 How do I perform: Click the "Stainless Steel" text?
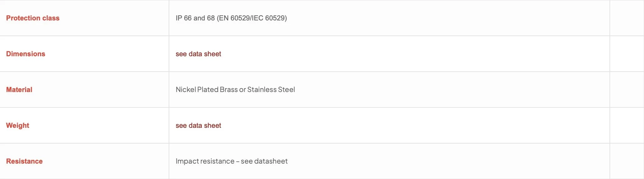pyautogui.click(x=271, y=90)
